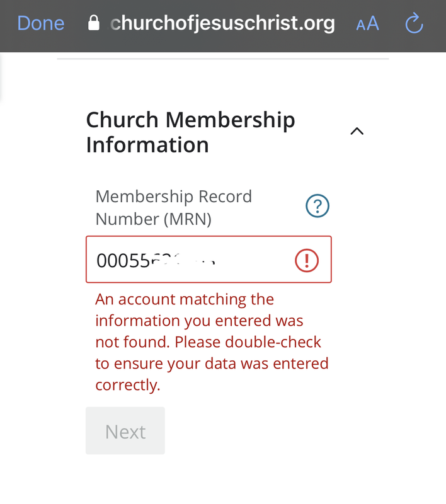
Task: Tap the red exclamation error icon
Action: coord(307,260)
